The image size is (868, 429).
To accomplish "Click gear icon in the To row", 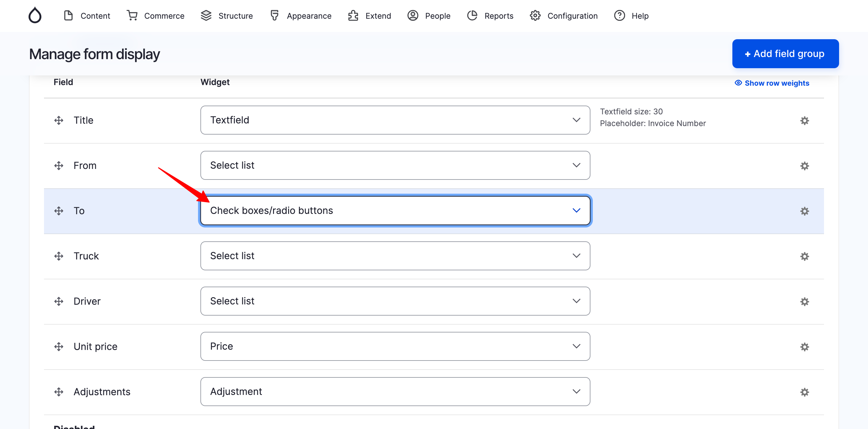I will pos(804,211).
